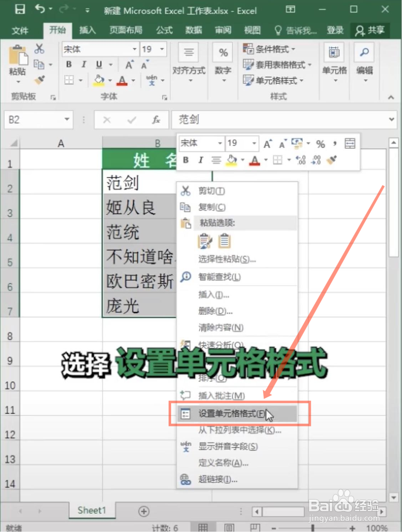
Task: Open the 宋体 font name dropdown
Action: click(x=135, y=49)
